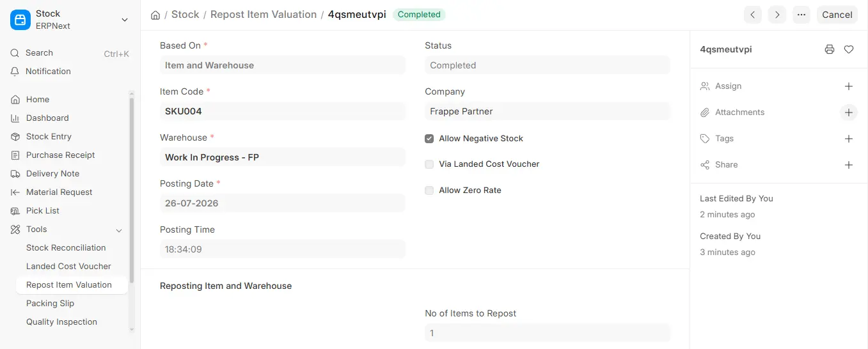Click the Stock module logo icon

click(x=20, y=20)
